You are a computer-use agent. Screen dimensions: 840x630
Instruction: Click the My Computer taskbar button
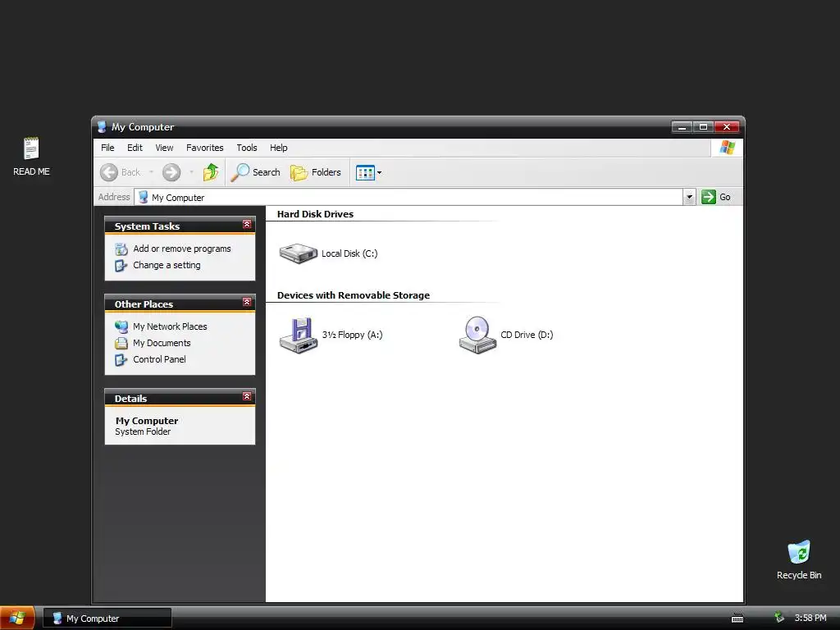tap(107, 619)
